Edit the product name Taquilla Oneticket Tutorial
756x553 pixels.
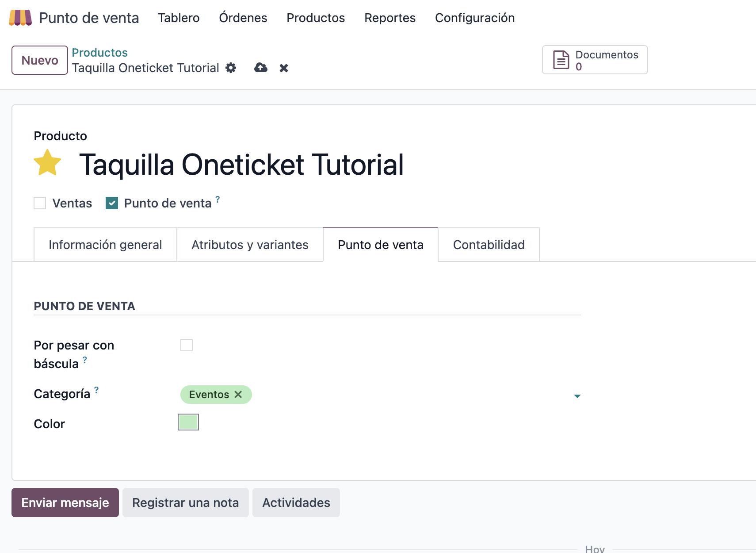tap(241, 165)
